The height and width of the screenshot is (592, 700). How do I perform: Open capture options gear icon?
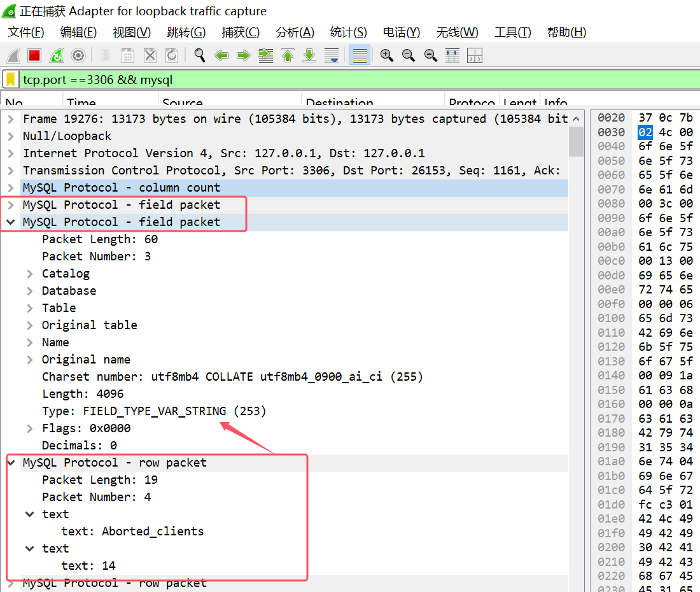[78, 56]
